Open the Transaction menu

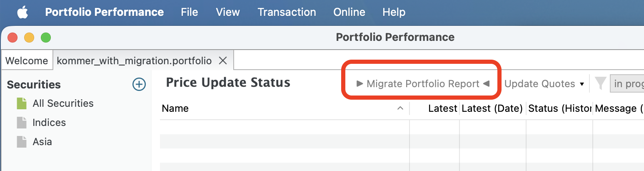287,12
